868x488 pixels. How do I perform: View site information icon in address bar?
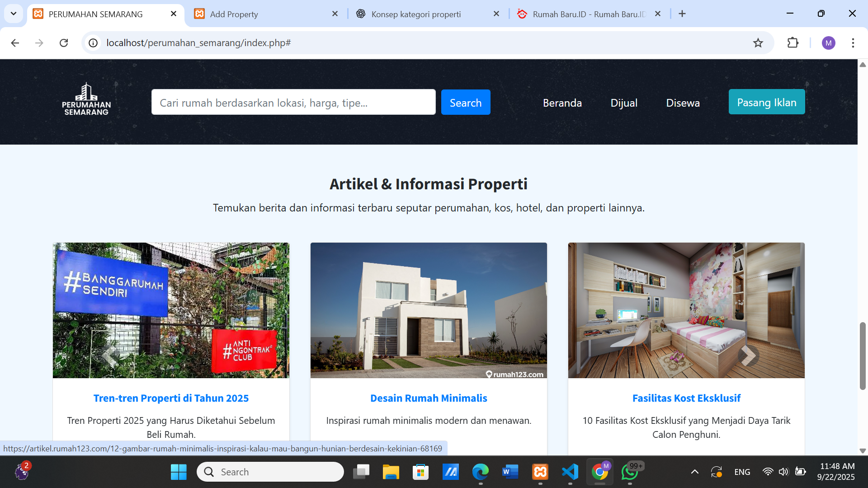pyautogui.click(x=93, y=43)
